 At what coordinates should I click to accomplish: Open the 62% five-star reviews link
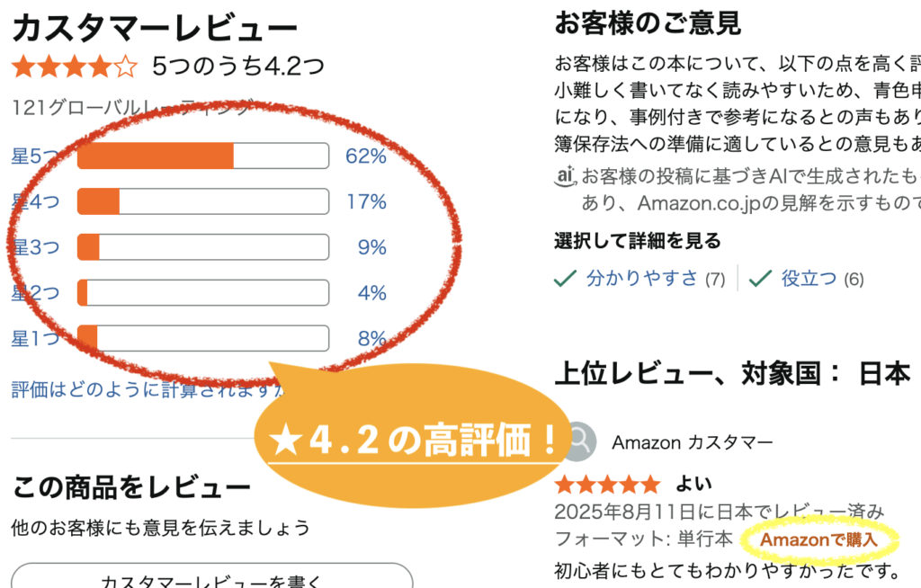point(366,156)
